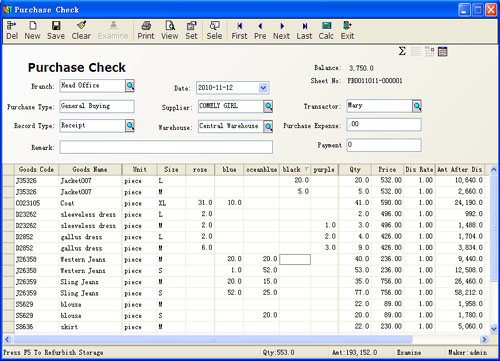Click the Balance 3,750.0 value

[x=361, y=68]
